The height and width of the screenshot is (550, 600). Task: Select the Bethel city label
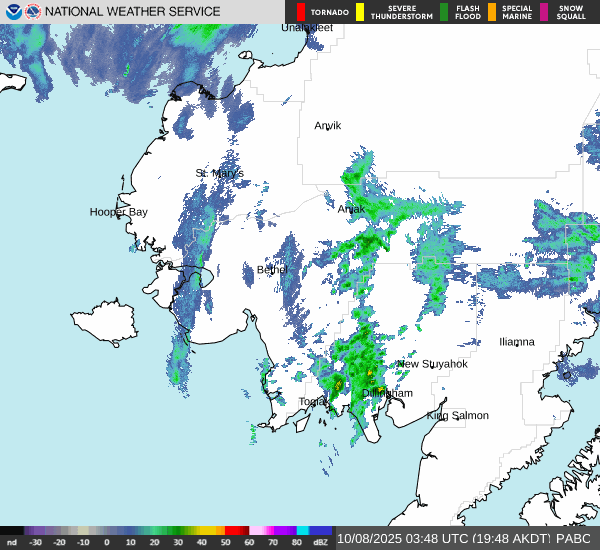(x=265, y=270)
